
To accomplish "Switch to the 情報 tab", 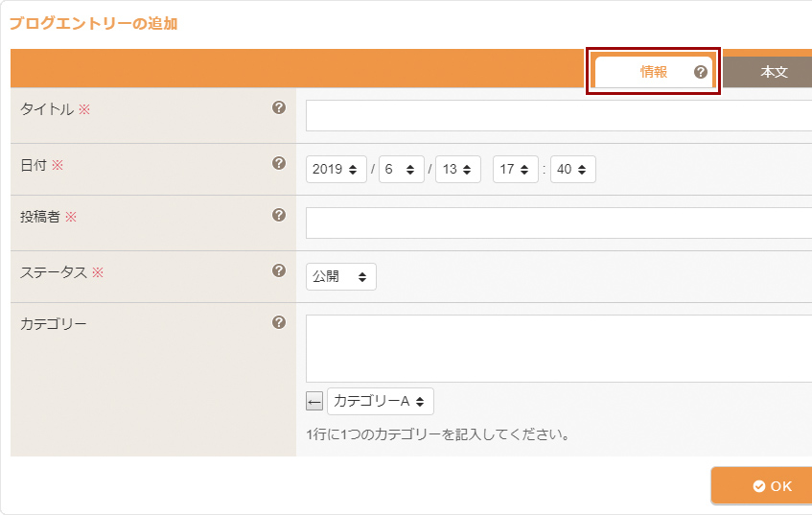I will click(x=654, y=72).
